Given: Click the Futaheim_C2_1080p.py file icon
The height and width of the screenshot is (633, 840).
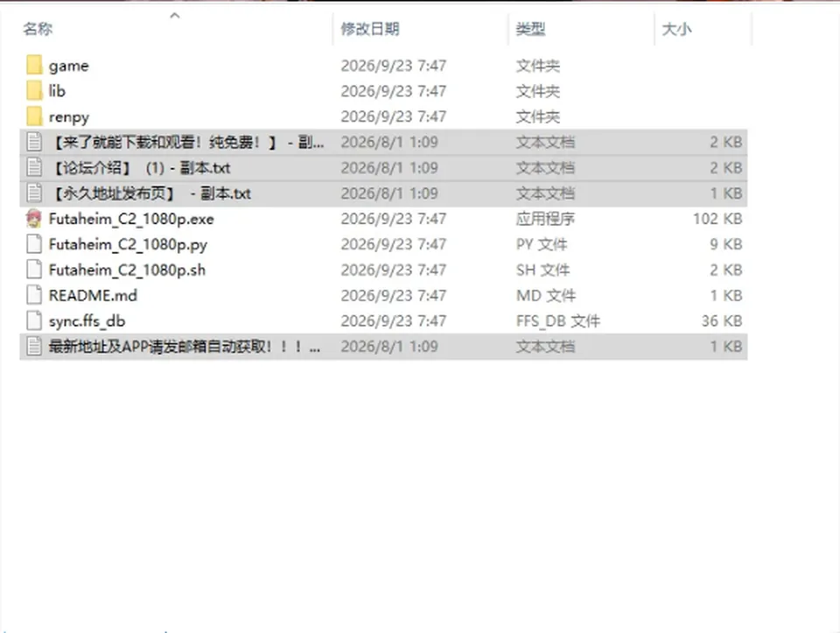Looking at the screenshot, I should [x=34, y=244].
